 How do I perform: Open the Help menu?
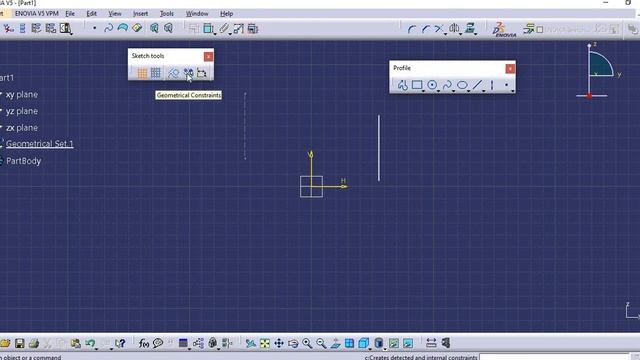227,13
